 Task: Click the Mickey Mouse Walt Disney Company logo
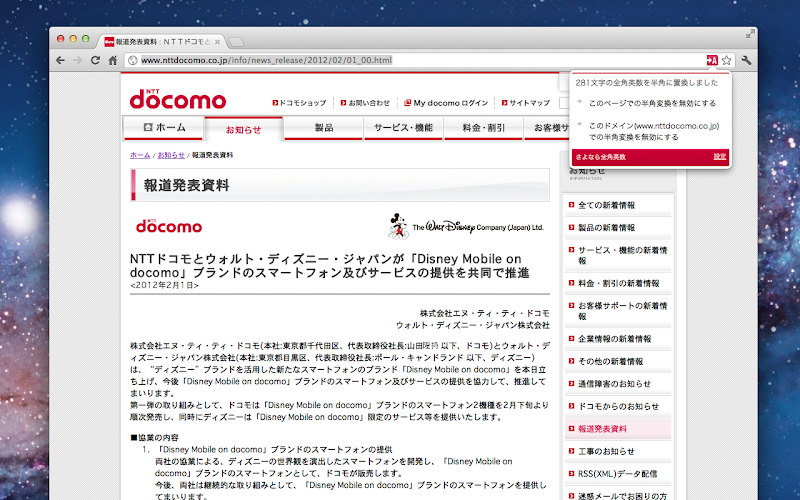click(x=465, y=227)
